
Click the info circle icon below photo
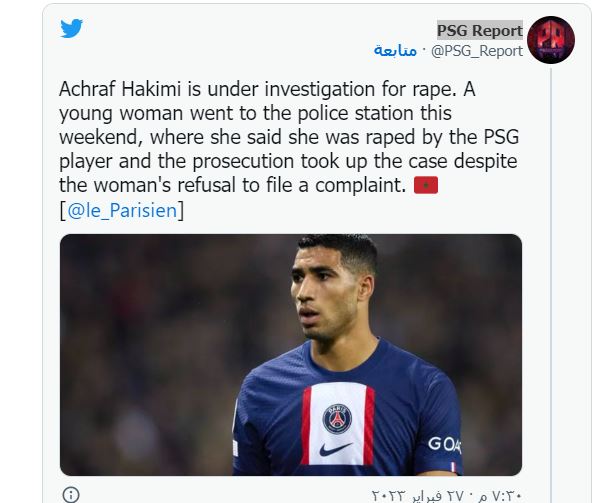click(x=71, y=495)
